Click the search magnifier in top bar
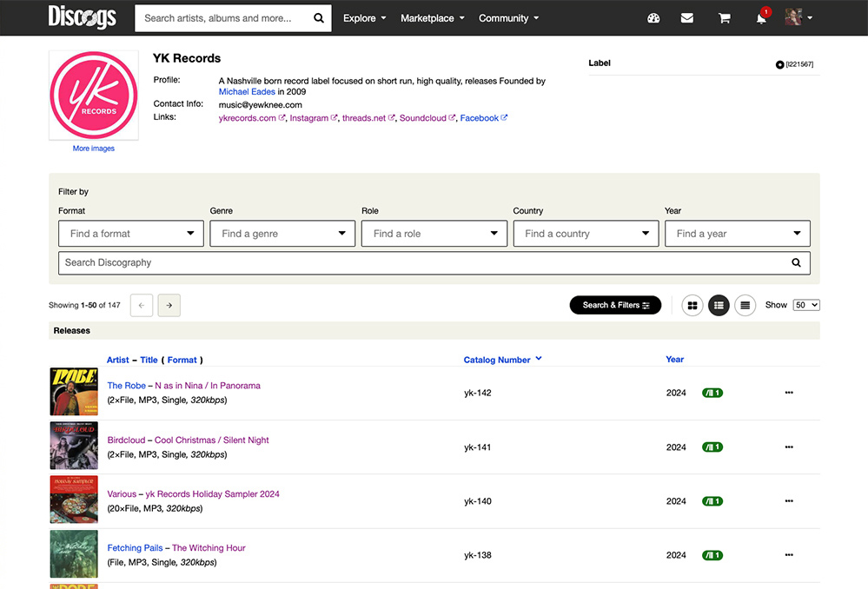Viewport: 868px width, 589px height. tap(318, 18)
